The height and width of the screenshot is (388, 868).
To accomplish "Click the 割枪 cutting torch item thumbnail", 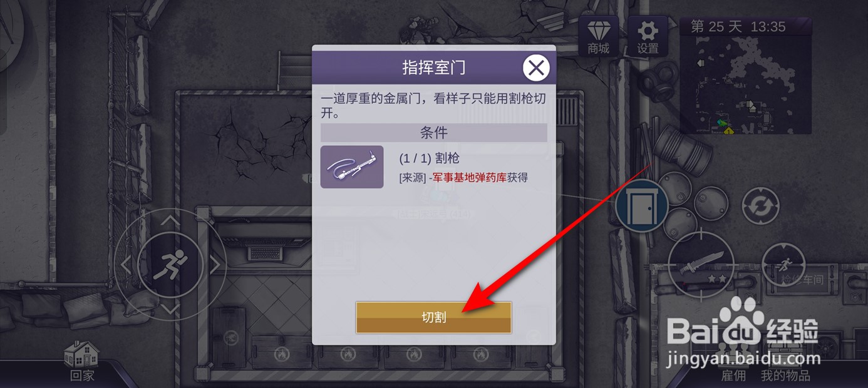I will [352, 167].
